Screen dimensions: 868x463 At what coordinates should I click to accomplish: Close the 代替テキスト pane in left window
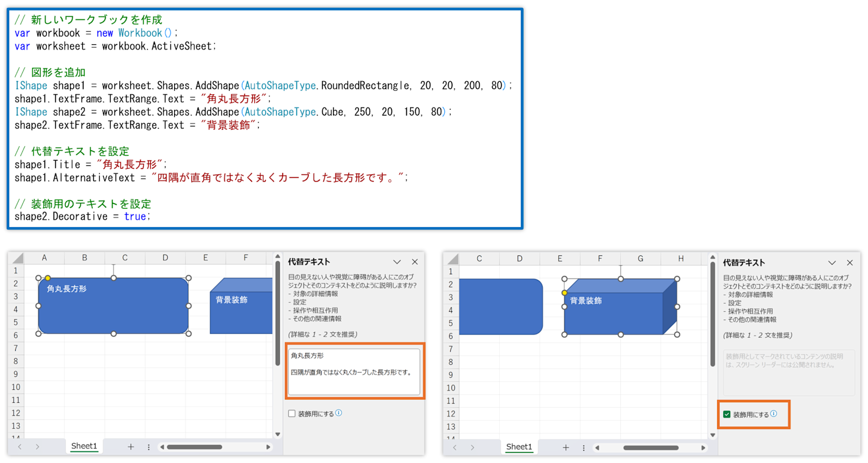point(415,262)
